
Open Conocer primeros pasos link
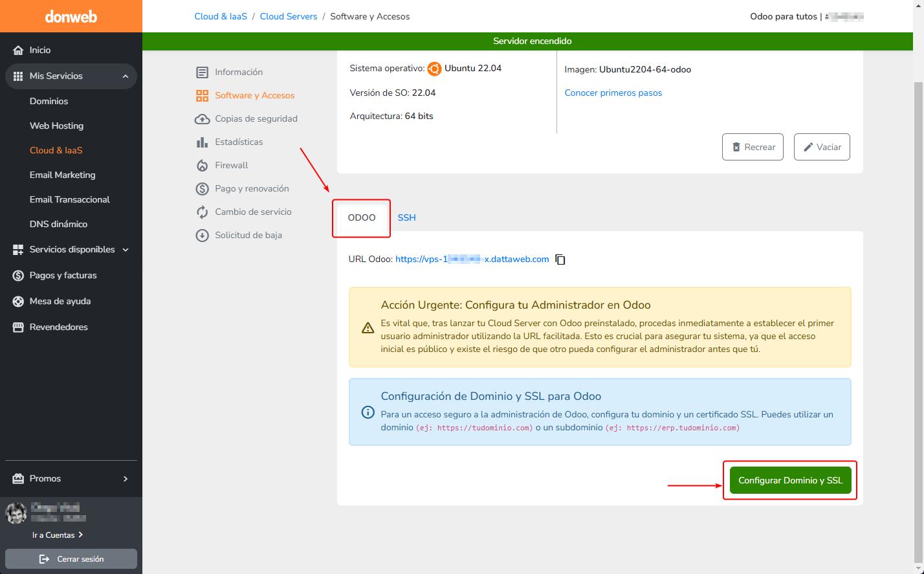[613, 93]
